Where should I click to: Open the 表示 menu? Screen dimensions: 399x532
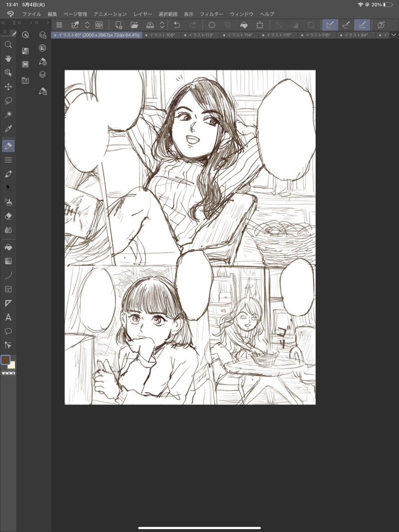coord(189,14)
